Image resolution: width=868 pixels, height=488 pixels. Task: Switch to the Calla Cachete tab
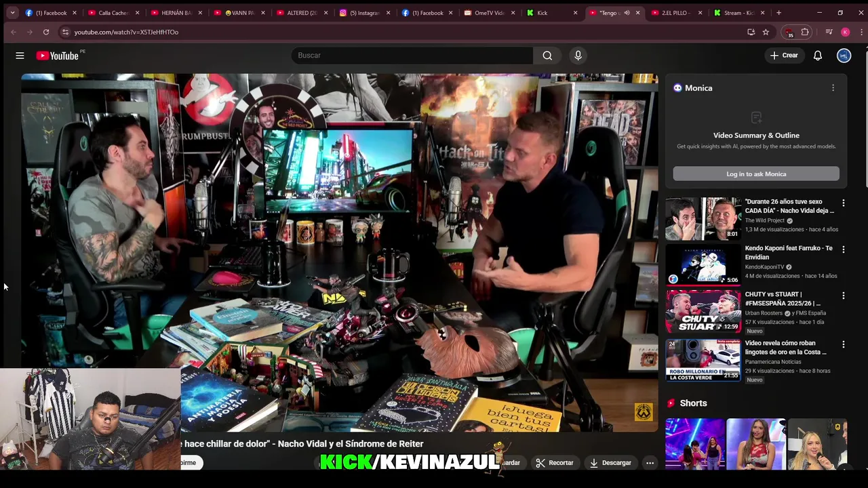point(113,13)
